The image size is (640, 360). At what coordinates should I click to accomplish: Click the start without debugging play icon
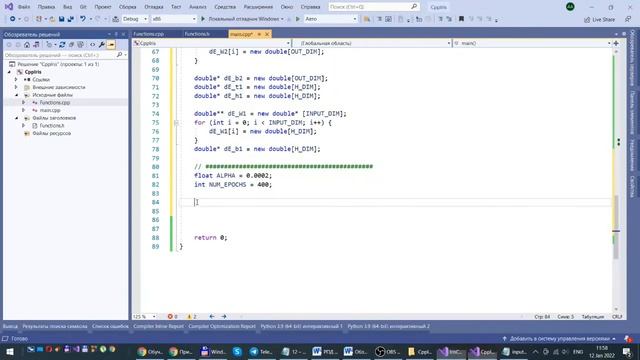click(x=298, y=19)
